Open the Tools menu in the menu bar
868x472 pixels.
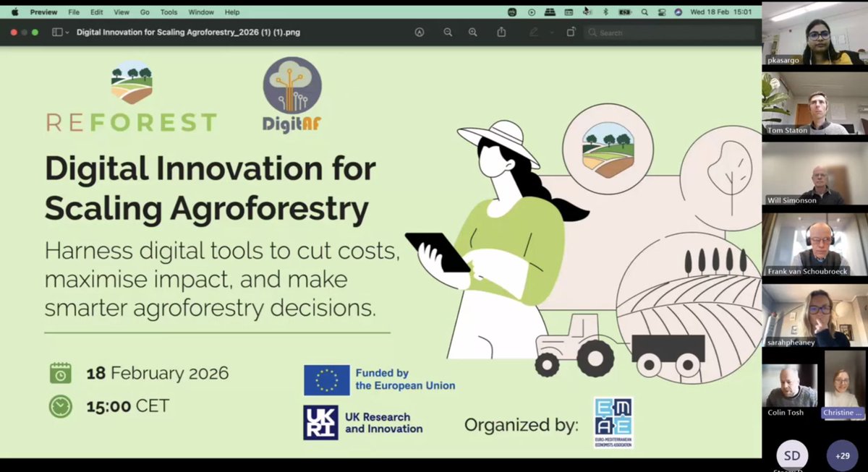click(x=169, y=12)
